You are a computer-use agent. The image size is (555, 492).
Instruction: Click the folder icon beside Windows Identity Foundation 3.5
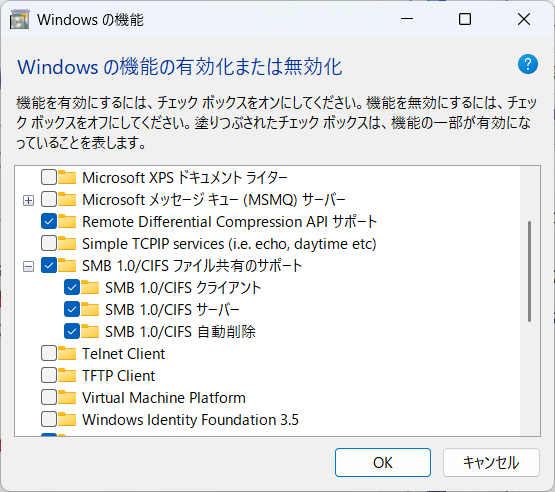click(67, 419)
